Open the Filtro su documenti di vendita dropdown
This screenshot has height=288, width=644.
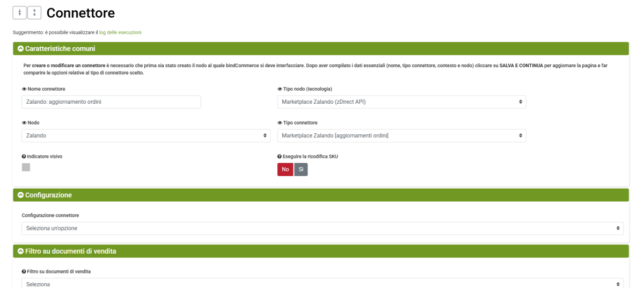pos(323,283)
